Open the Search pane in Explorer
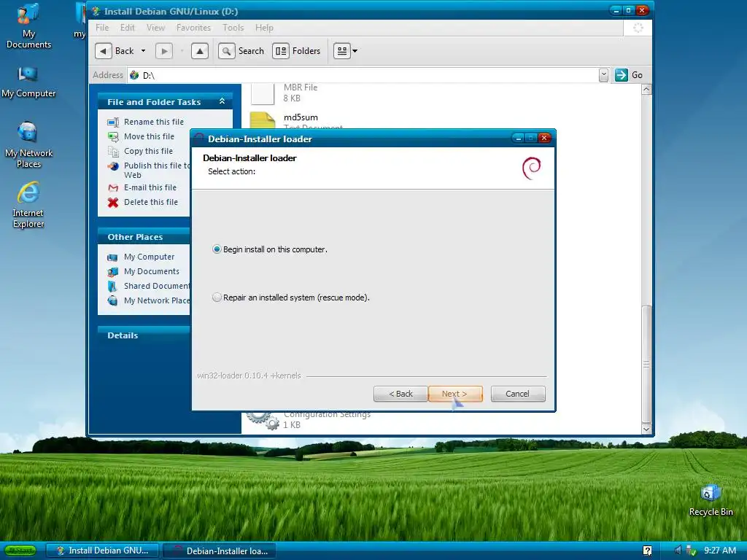Viewport: 747px width, 560px height. pyautogui.click(x=241, y=51)
